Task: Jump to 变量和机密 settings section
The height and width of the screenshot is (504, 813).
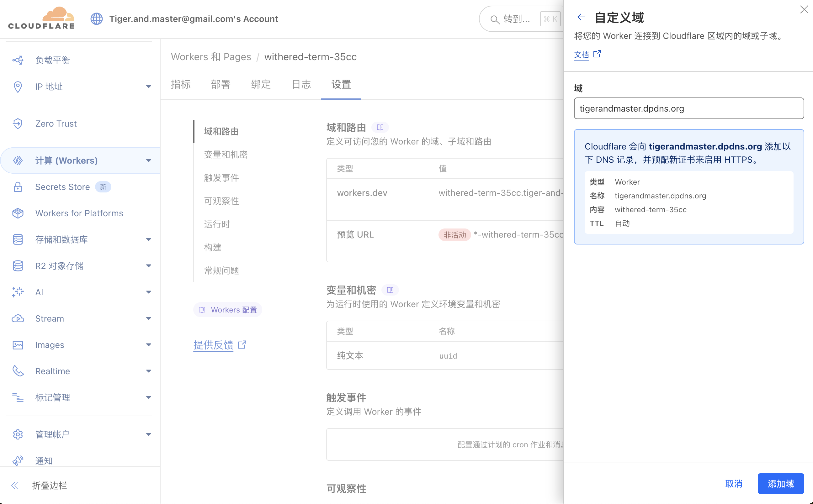Action: tap(226, 155)
